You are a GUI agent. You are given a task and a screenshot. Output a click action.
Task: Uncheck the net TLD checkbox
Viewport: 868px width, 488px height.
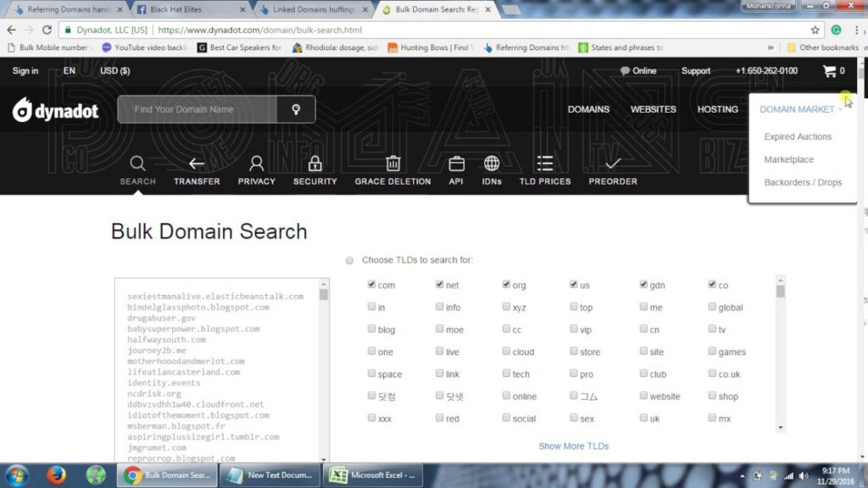[x=440, y=285]
